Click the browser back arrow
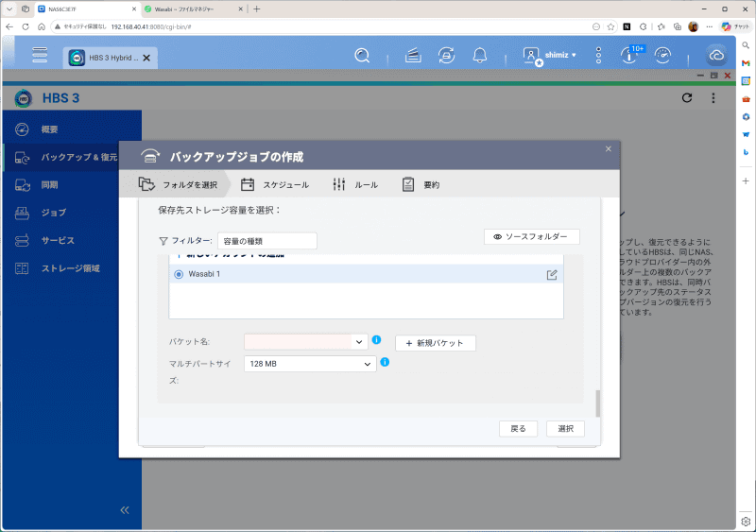Image resolution: width=756 pixels, height=532 pixels. click(9, 26)
